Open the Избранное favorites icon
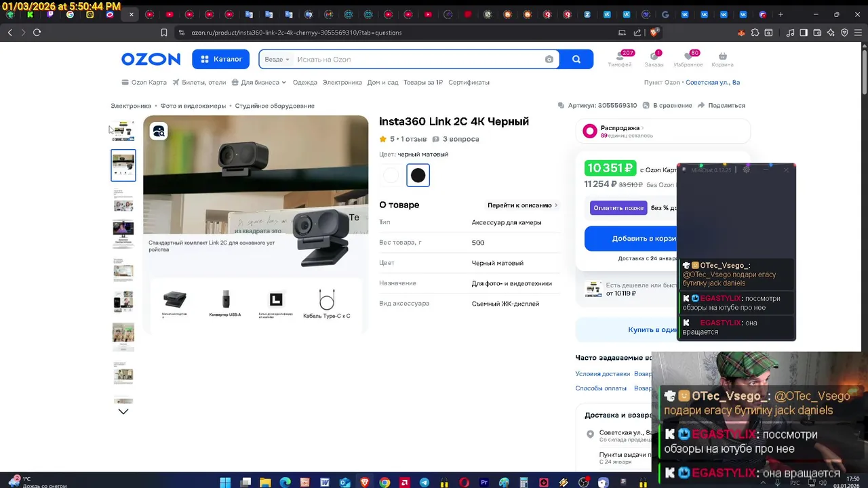868x488 pixels. [688, 59]
